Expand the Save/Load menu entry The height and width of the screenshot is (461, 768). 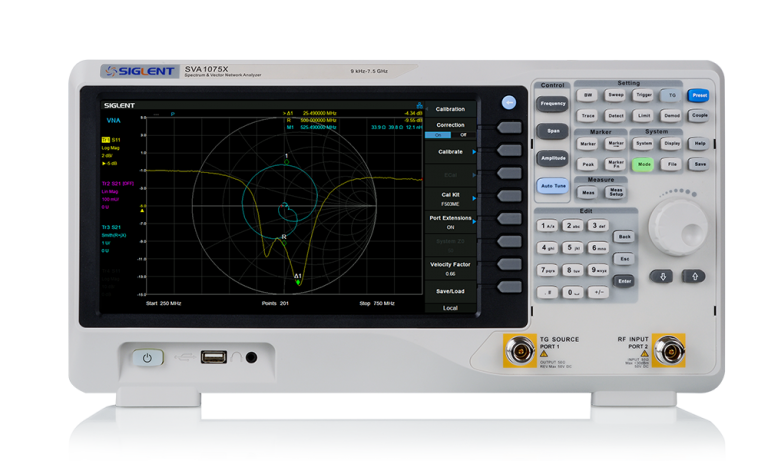tap(450, 291)
